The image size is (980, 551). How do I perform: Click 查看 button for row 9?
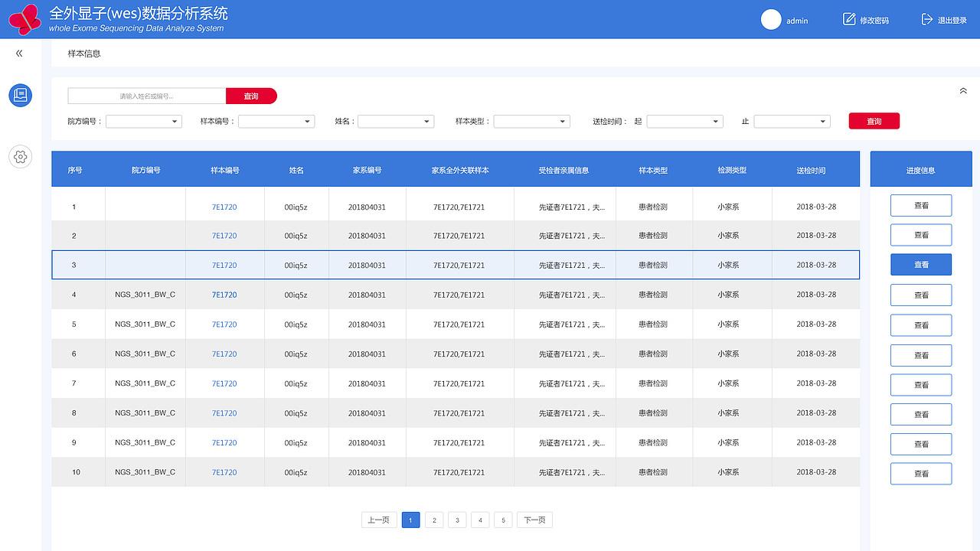(921, 444)
